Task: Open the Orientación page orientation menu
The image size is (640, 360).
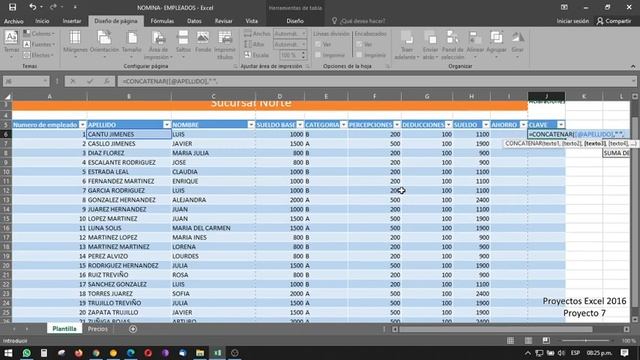Action: 104,45
